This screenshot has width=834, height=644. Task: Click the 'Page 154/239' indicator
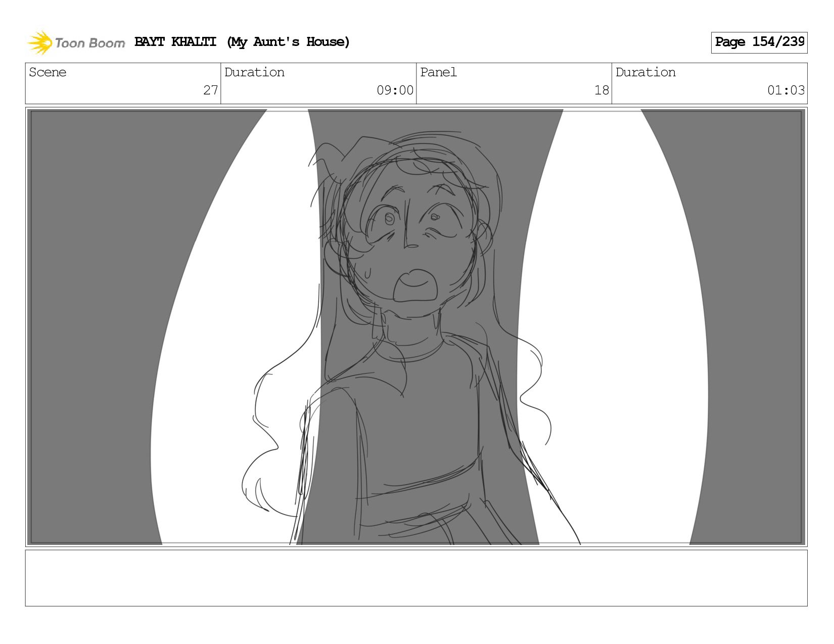[759, 42]
